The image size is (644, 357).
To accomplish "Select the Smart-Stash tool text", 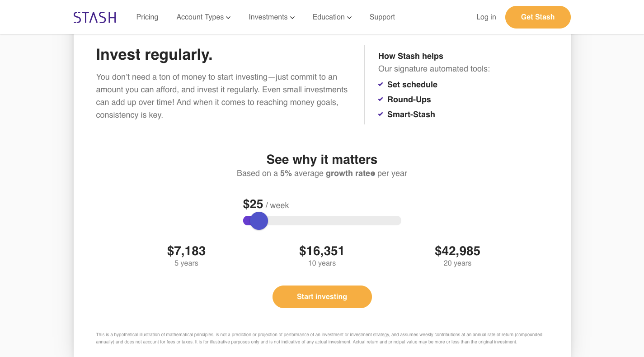I will click(x=411, y=114).
